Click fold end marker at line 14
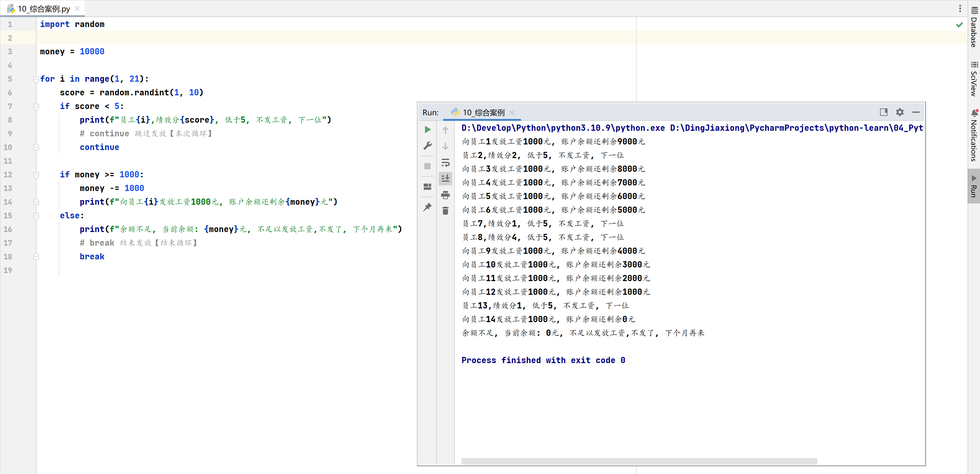Viewport: 980px width, 474px height. pyautogui.click(x=36, y=202)
